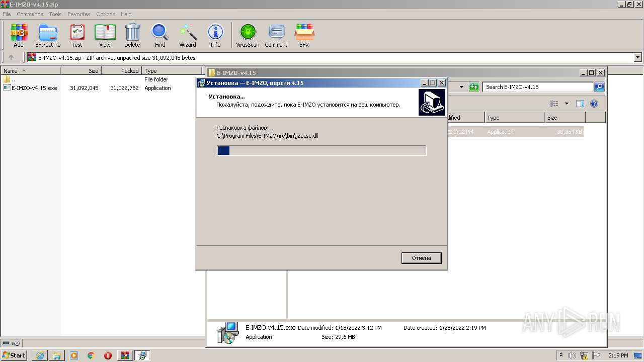This screenshot has height=362, width=644.
Task: Sort Explorer list by Size column header
Action: pyautogui.click(x=565, y=118)
